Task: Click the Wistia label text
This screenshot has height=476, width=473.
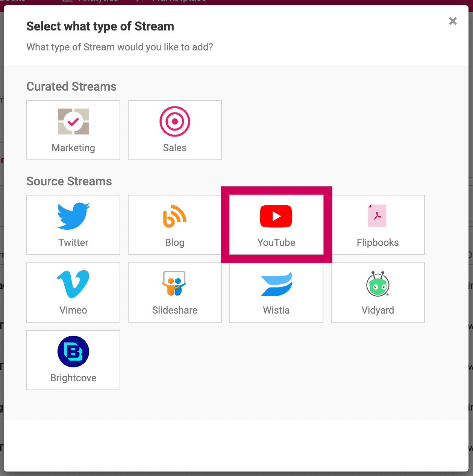Action: 276,310
